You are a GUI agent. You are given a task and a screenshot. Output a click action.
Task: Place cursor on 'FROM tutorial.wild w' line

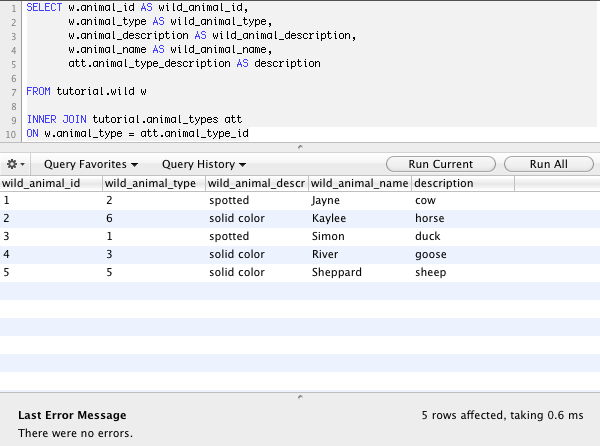pyautogui.click(x=86, y=91)
